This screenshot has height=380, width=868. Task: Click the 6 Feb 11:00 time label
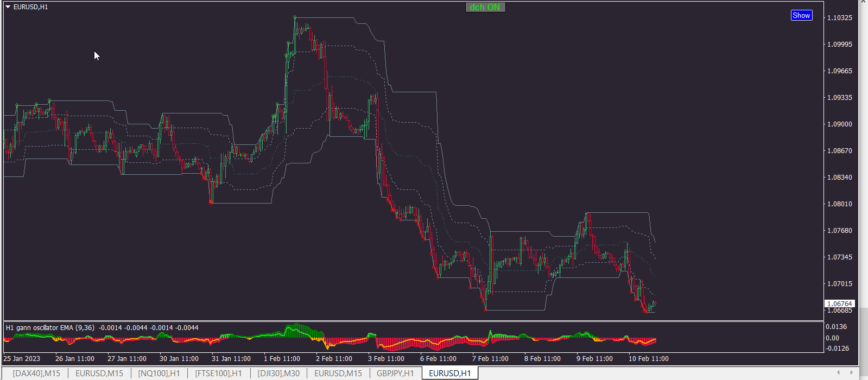pos(438,359)
